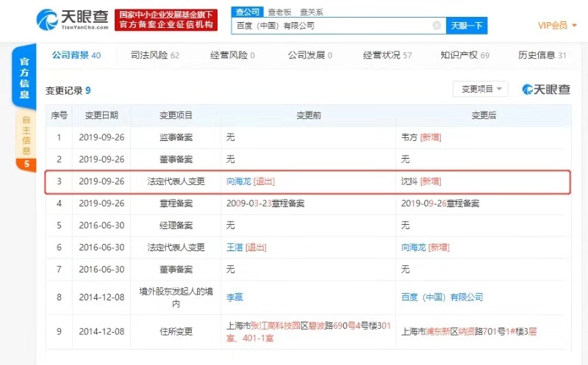Click the 住所变更 cell

click(176, 331)
